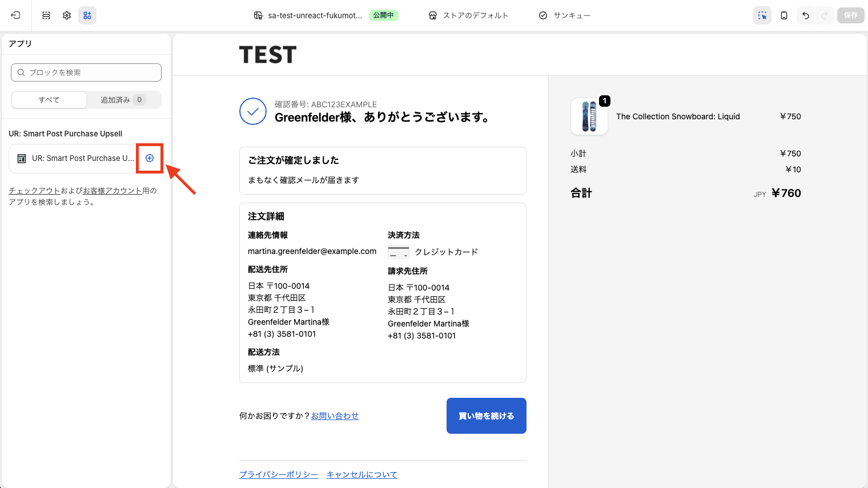This screenshot has height=488, width=868.
Task: Click the 公開中 status badge
Action: point(384,15)
